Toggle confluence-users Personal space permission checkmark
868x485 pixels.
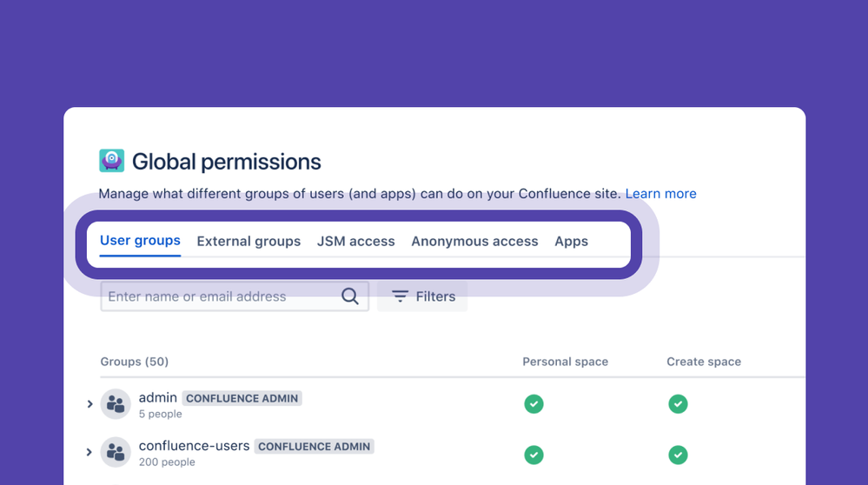(533, 455)
